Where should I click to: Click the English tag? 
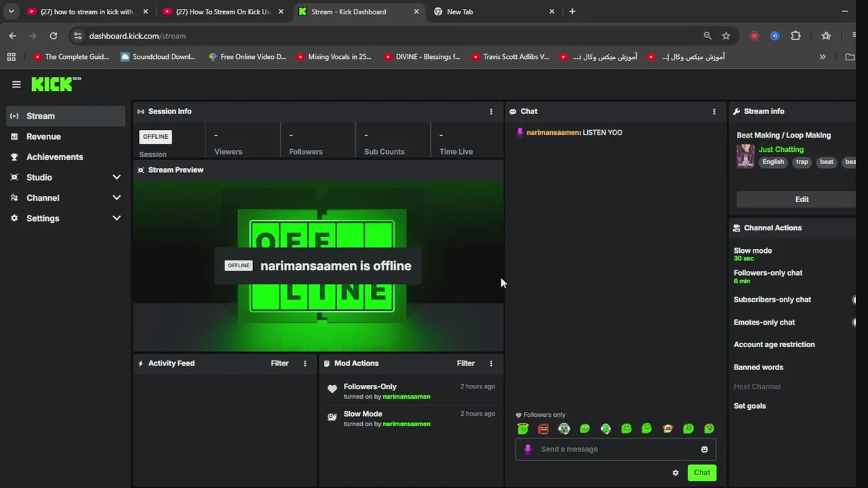click(773, 162)
